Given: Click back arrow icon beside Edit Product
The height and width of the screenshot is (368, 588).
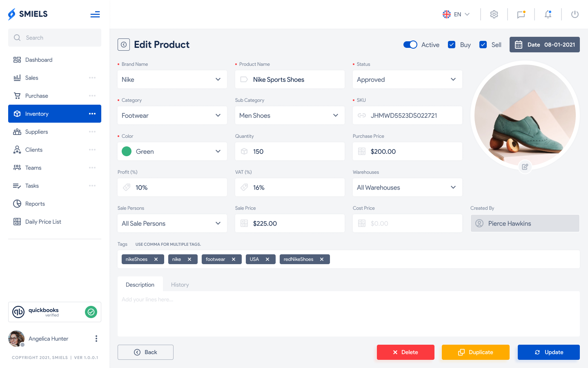Looking at the screenshot, I should 124,45.
